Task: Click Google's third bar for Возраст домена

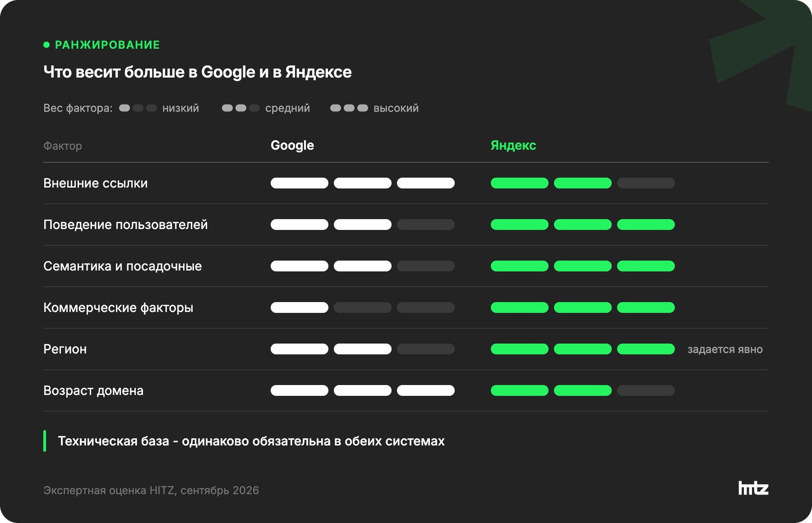Action: pos(426,390)
